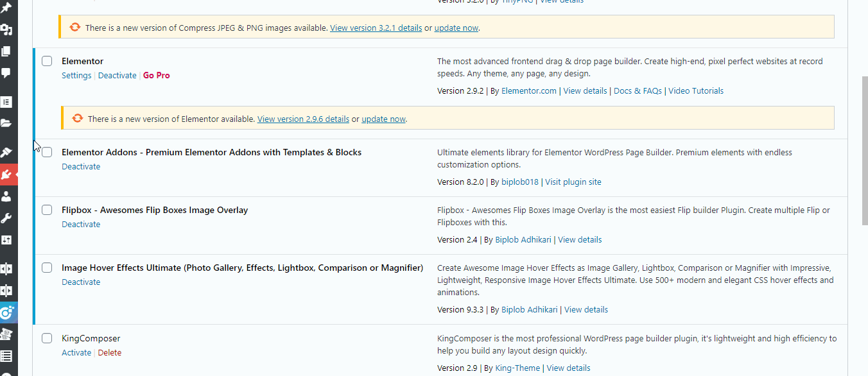View details for Image Hover Effects 9.3.3
Viewport: 868px width, 376px height.
click(x=586, y=309)
